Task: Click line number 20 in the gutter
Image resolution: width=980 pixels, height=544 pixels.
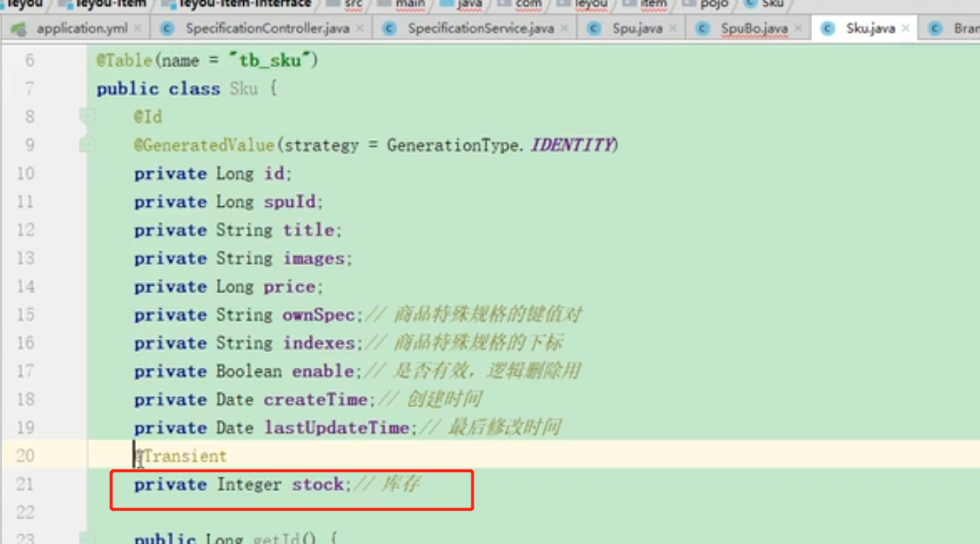Action: pos(25,456)
